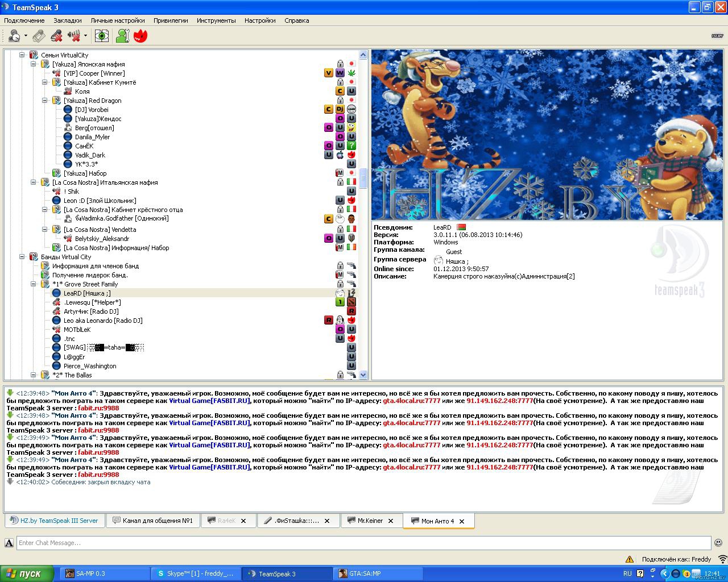The image size is (728, 582).
Task: Collapse the Банды Virtual City group
Action: (22, 257)
